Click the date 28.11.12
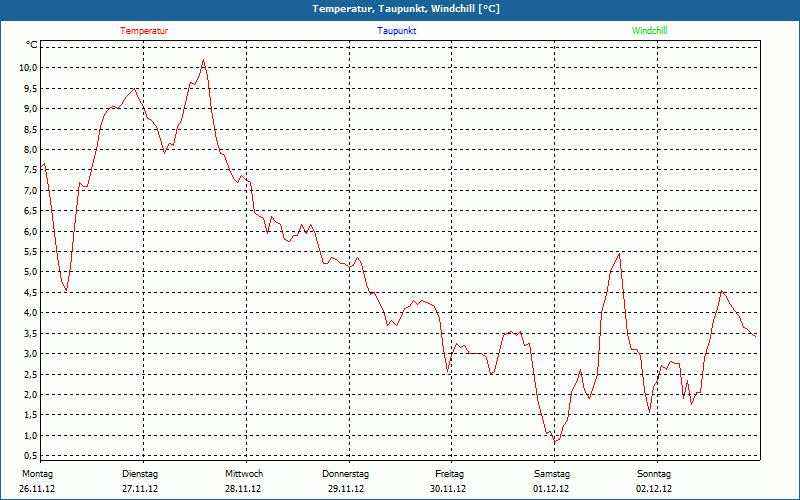This screenshot has height=500, width=800. [x=243, y=489]
